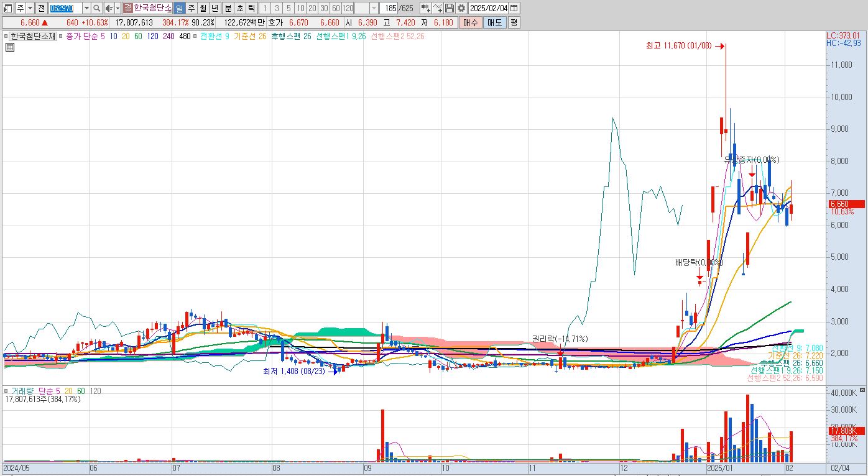868x476 pixels.
Task: Switch to minute chart period 분
Action: [228, 8]
